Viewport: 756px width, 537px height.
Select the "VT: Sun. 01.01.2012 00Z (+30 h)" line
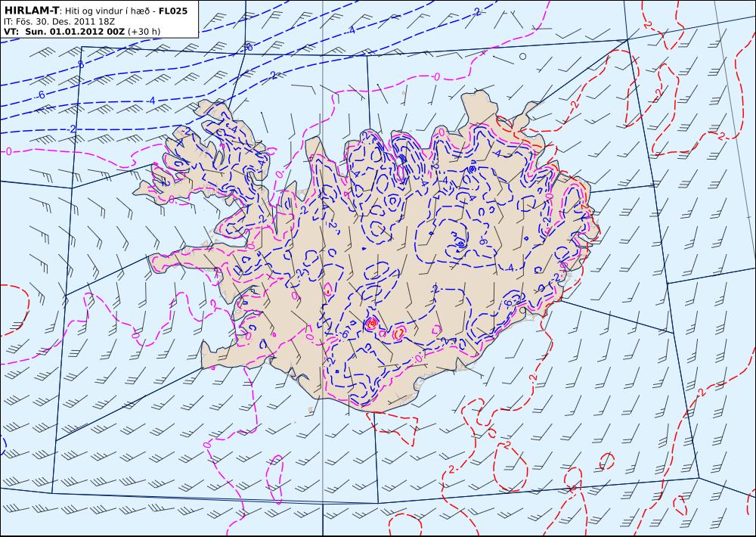coord(82,32)
